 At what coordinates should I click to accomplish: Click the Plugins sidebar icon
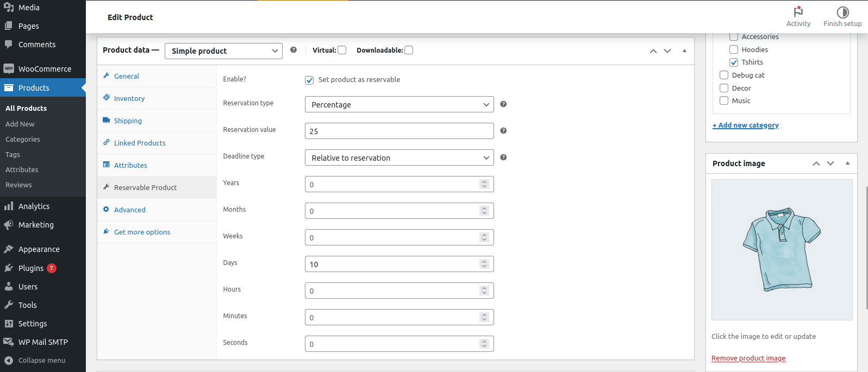pos(9,268)
